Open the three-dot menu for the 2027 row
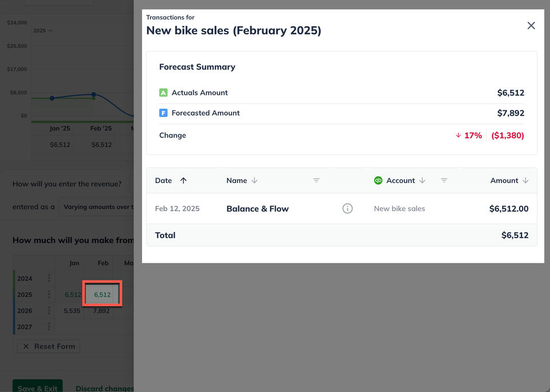Viewport: 550px width, 392px height. (49, 327)
